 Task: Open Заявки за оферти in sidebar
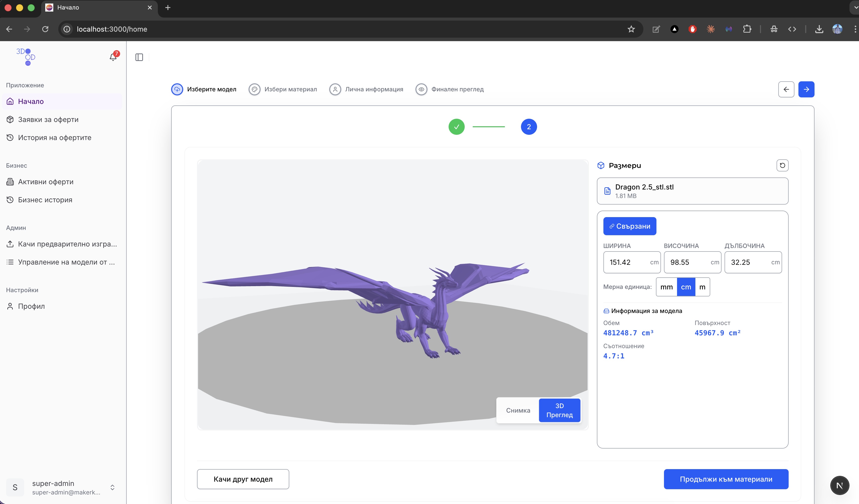coord(48,119)
